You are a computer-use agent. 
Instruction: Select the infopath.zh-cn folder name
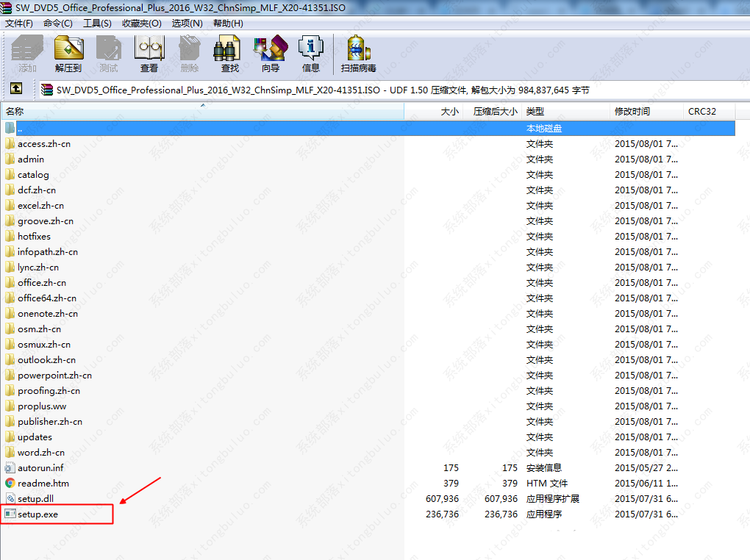point(48,251)
